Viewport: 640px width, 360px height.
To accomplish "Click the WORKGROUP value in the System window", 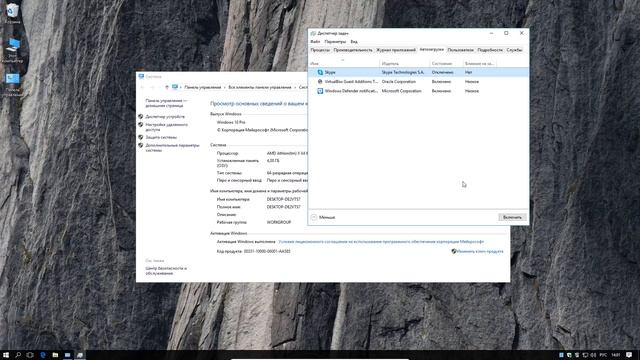I will tap(279, 222).
